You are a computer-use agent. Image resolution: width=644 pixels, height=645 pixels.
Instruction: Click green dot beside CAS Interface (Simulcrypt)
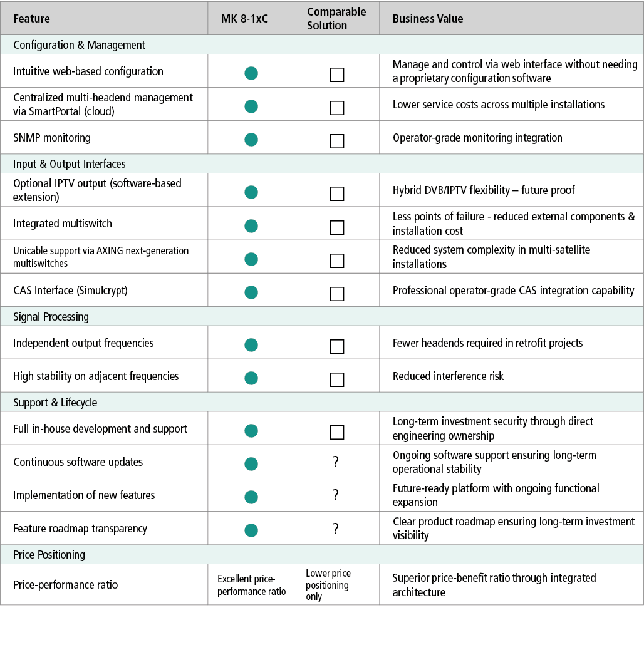click(251, 292)
